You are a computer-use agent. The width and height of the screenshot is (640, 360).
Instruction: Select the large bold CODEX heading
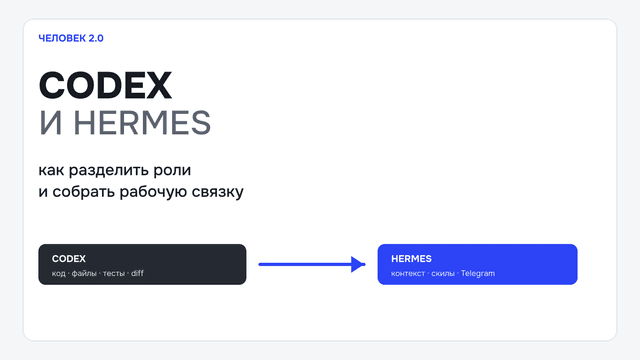tap(105, 85)
